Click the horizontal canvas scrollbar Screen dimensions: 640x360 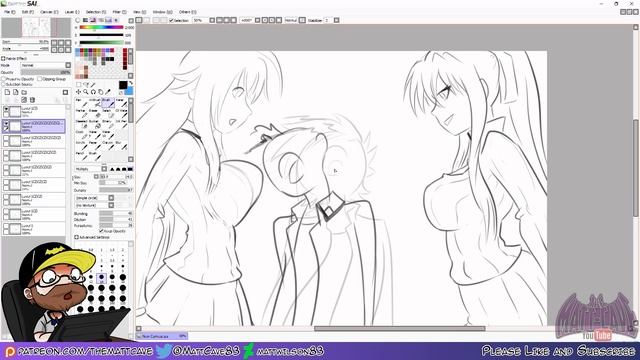[399, 329]
